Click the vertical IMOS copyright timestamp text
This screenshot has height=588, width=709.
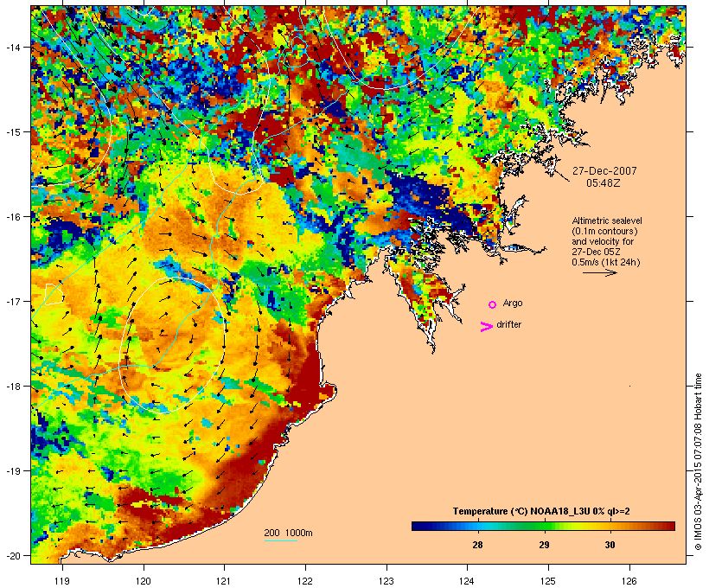[698, 462]
